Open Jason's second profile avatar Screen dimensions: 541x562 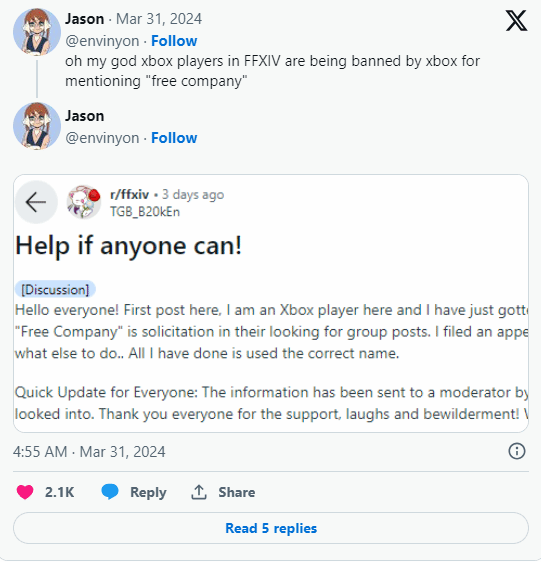(x=37, y=126)
